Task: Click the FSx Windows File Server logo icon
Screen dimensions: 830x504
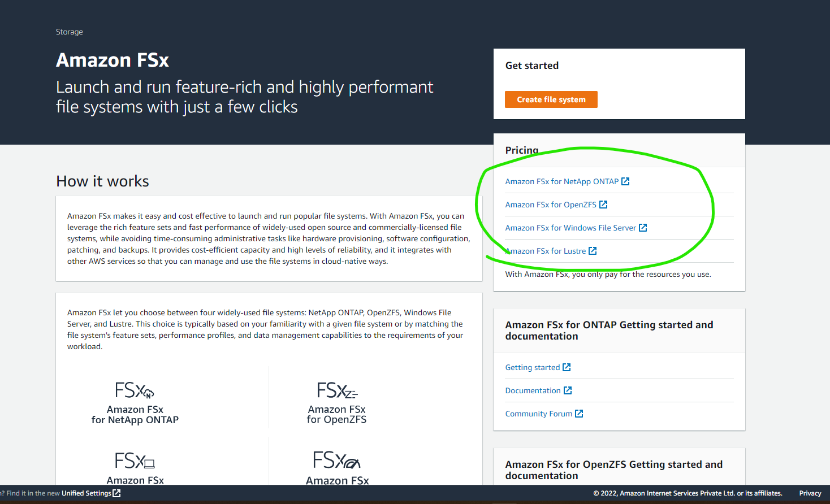Action: [x=135, y=460]
